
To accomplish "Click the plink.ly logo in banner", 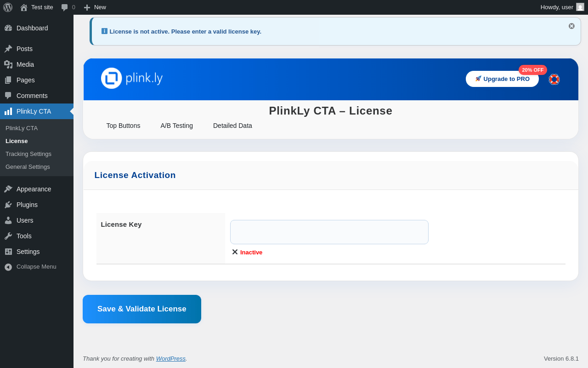I will (x=132, y=78).
